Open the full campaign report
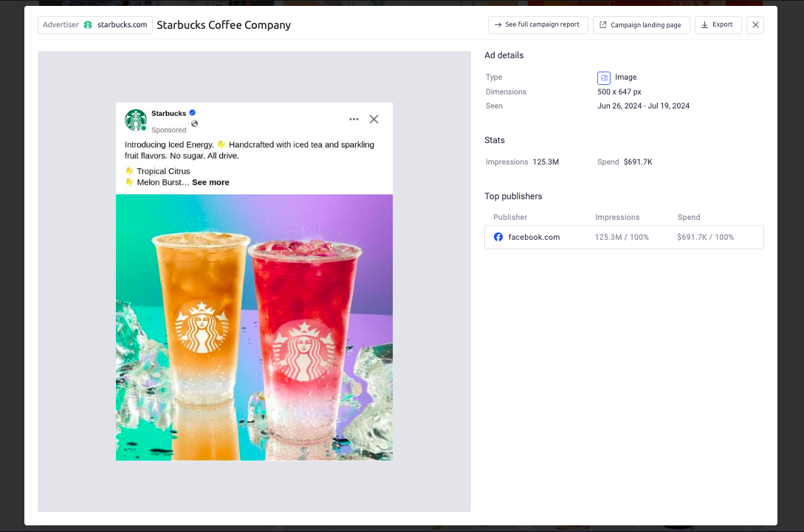The image size is (804, 532). [x=537, y=24]
